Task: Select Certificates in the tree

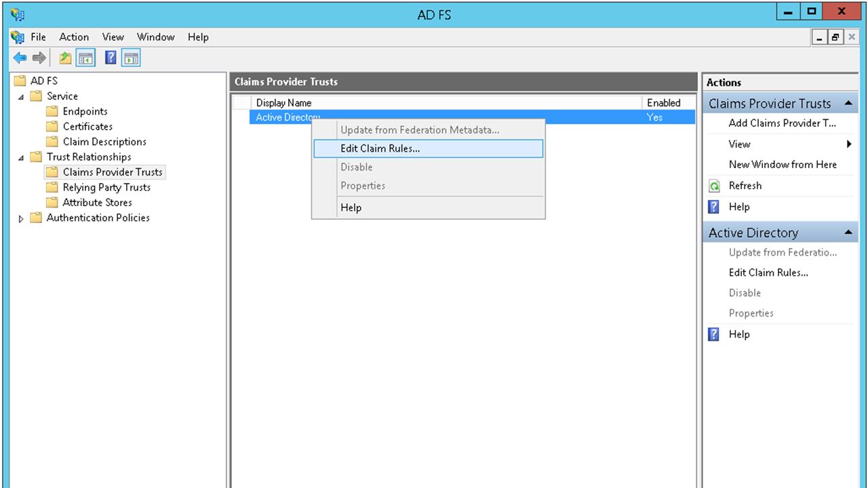Action: coord(87,126)
